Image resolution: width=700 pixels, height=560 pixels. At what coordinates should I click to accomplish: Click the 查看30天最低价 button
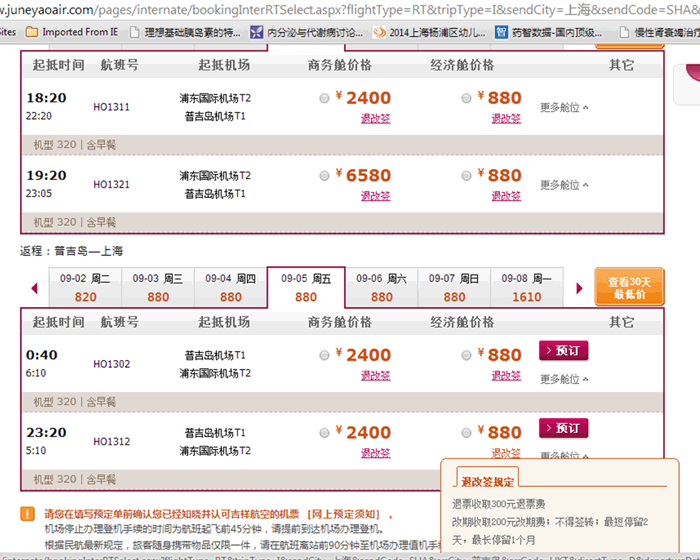[629, 288]
